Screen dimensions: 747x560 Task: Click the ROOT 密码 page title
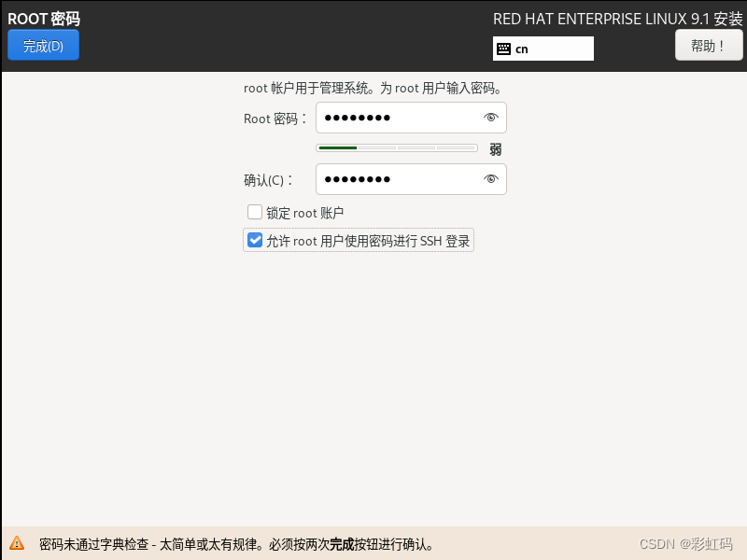point(44,19)
